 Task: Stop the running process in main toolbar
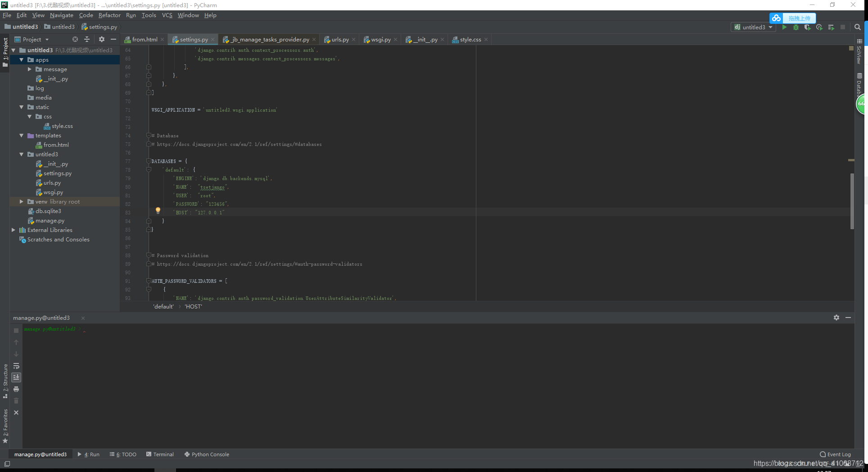pos(843,27)
